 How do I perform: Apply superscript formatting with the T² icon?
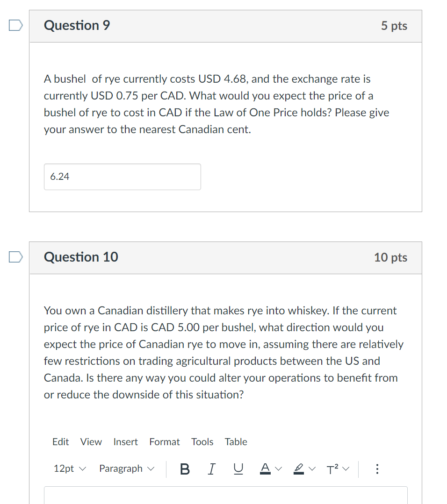coord(333,469)
